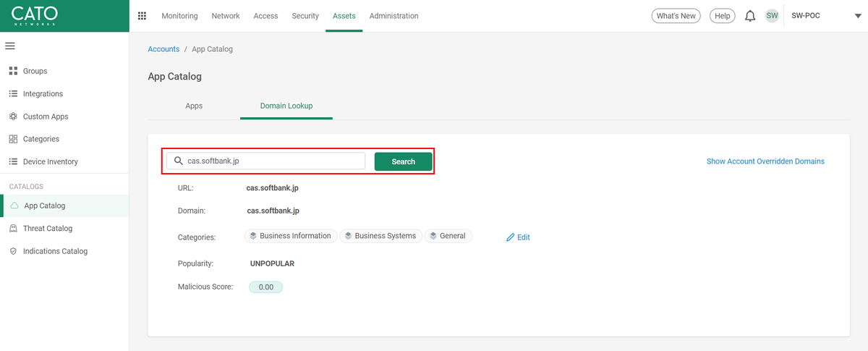The width and height of the screenshot is (868, 351).
Task: Open the apps grid launcher icon
Action: tap(142, 16)
